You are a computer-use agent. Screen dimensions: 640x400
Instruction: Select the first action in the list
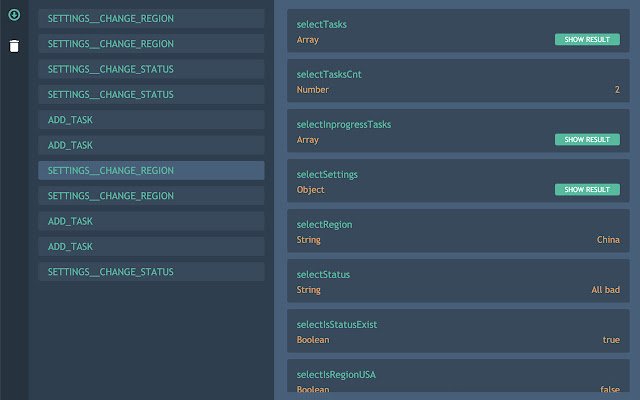[x=151, y=18]
